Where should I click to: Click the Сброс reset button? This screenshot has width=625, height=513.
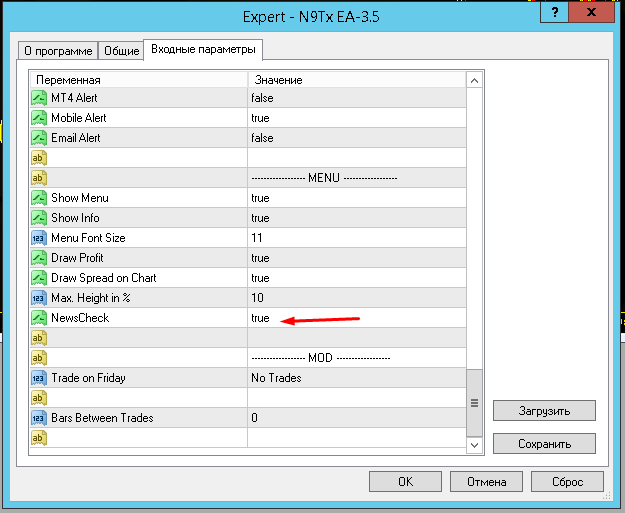(x=567, y=482)
